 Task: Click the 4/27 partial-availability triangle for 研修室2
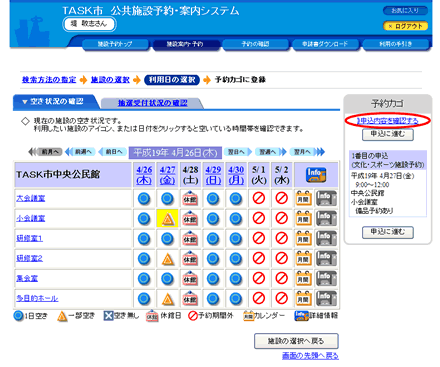167,259
